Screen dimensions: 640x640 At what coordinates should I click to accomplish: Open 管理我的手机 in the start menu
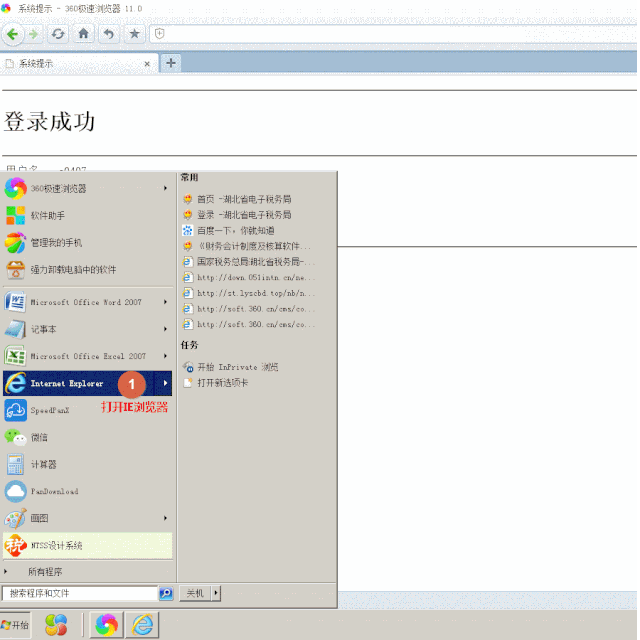[x=86, y=242]
